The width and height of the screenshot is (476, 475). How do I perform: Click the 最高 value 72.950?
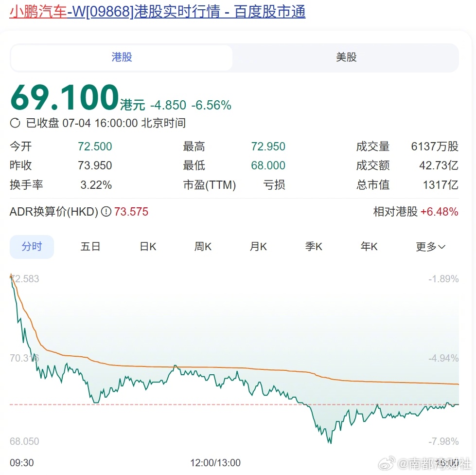[x=268, y=146]
